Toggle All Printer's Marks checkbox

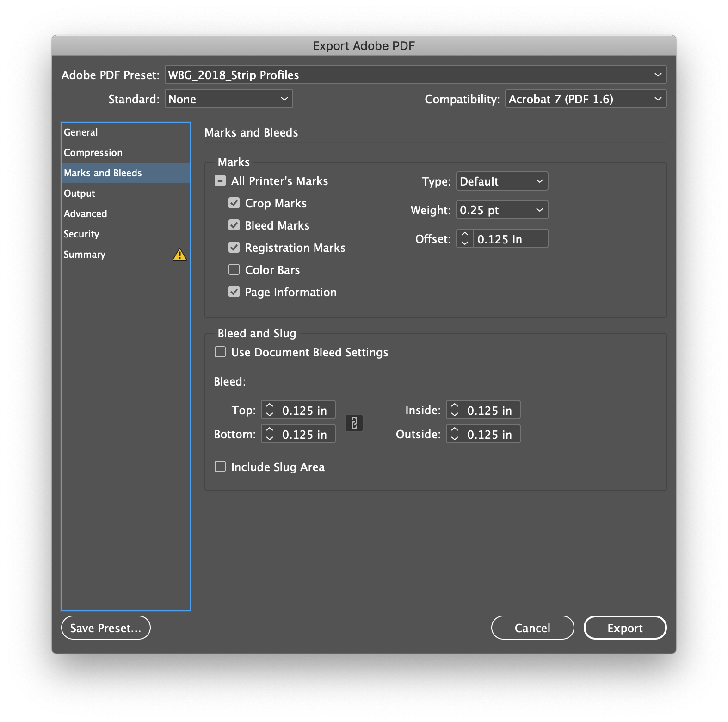(x=220, y=181)
